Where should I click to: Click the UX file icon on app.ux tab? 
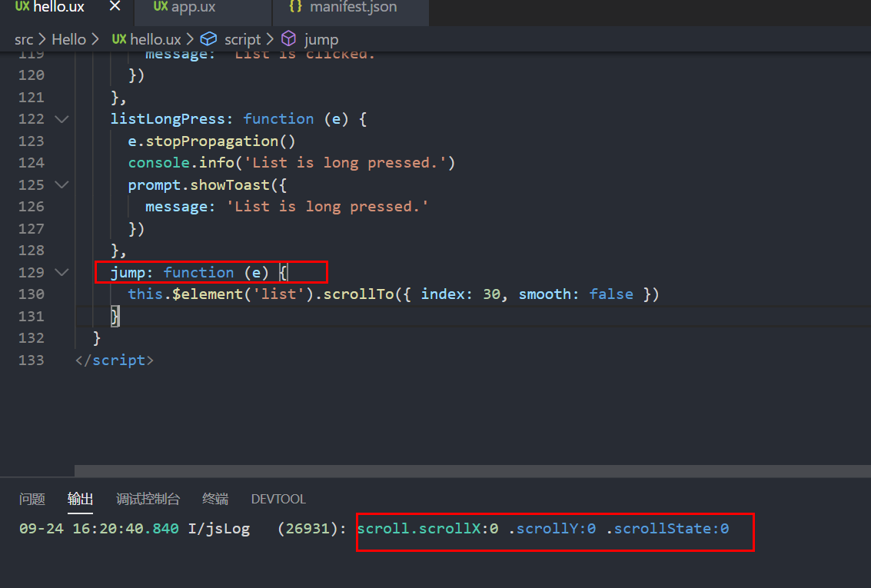click(161, 7)
